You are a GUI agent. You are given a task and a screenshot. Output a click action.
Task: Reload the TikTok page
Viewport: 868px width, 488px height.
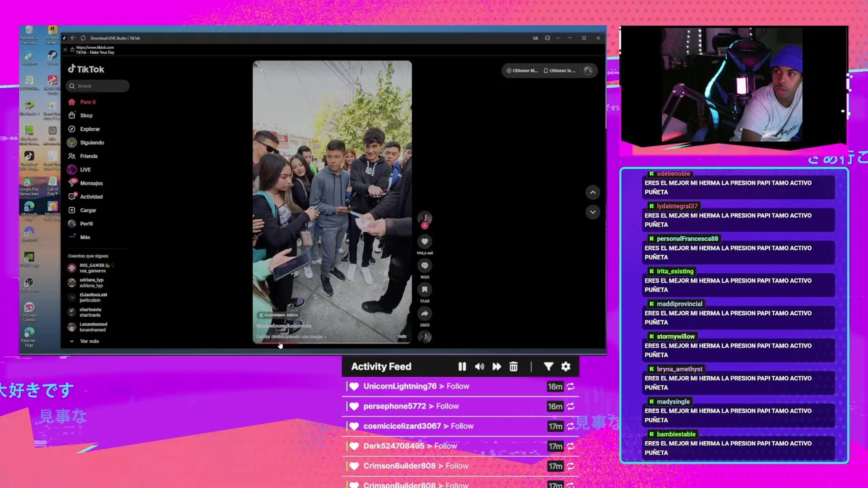point(83,38)
